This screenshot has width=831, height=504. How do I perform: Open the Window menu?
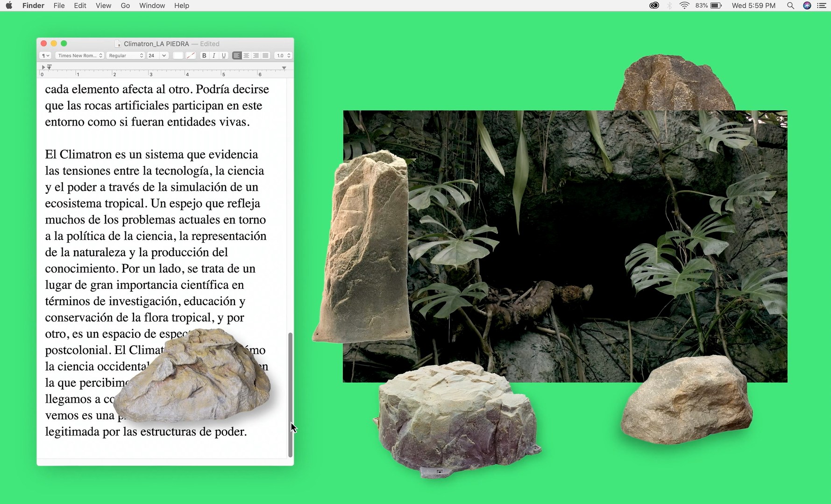pos(152,6)
